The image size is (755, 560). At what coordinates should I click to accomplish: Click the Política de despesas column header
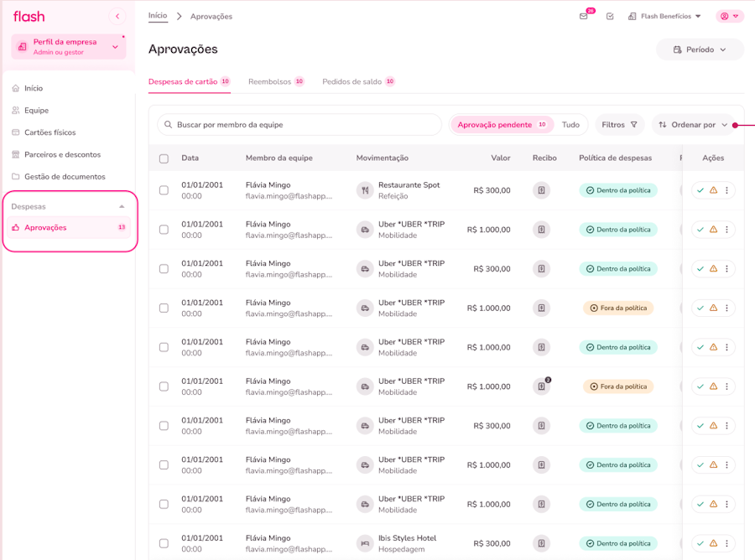[615, 158]
